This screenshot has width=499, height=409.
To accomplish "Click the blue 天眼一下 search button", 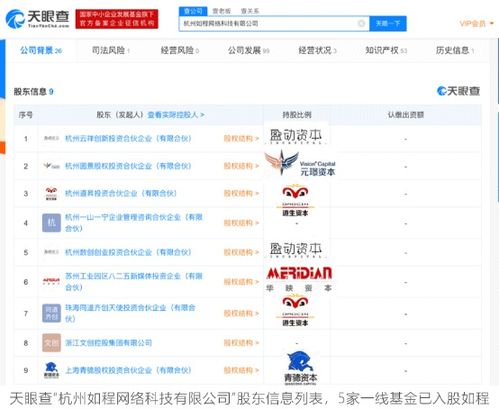I will 388,23.
